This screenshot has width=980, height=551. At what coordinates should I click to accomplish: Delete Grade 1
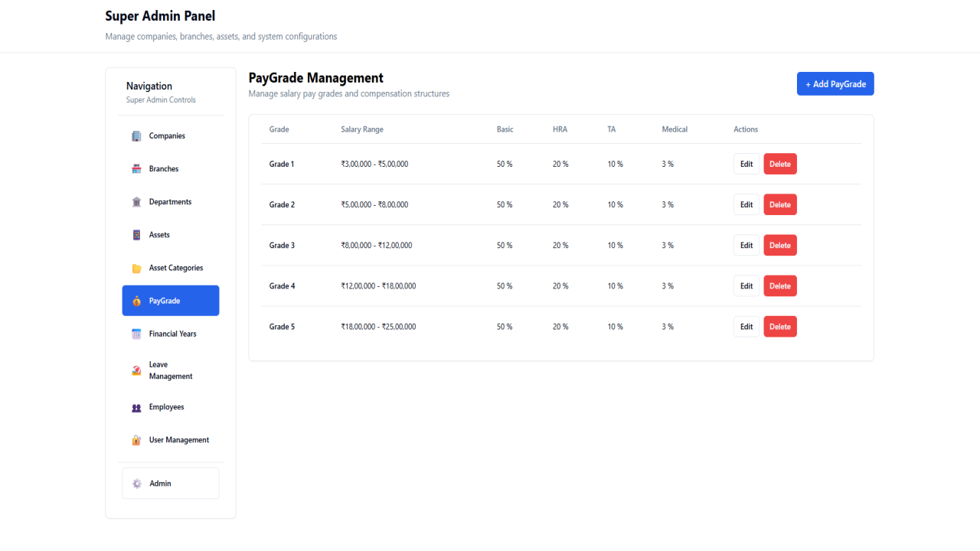[x=780, y=164]
